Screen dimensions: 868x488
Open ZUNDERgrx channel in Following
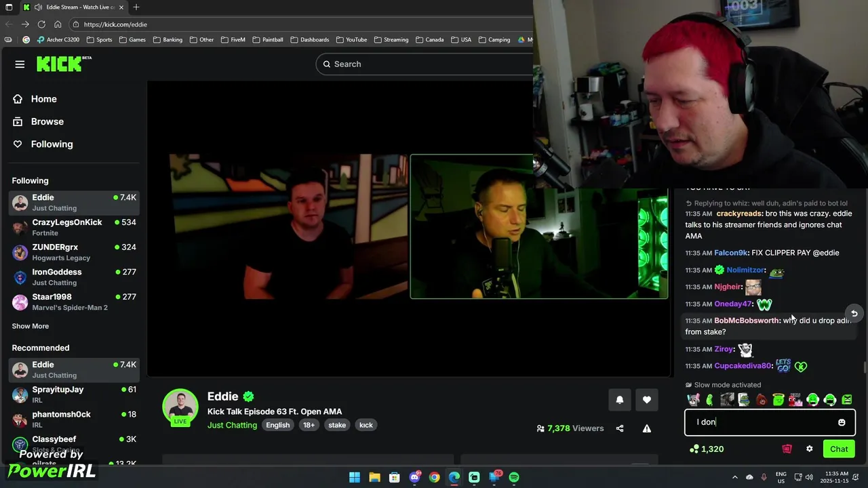point(74,252)
